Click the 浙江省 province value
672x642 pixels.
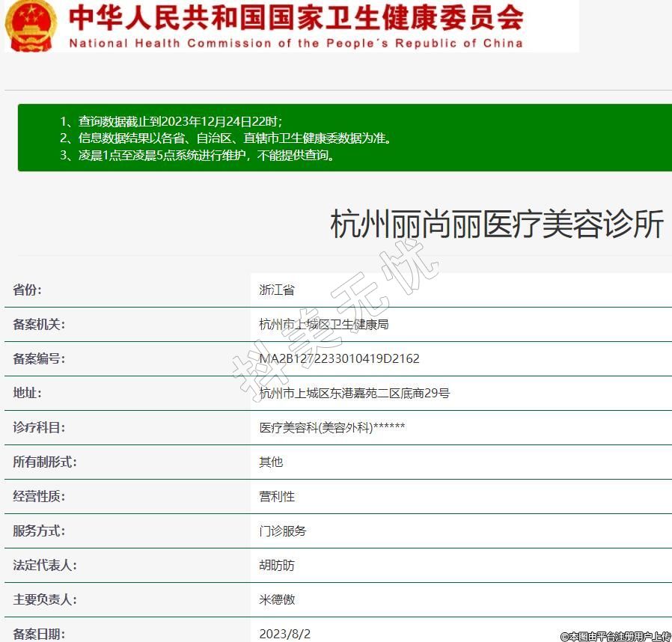pos(277,290)
